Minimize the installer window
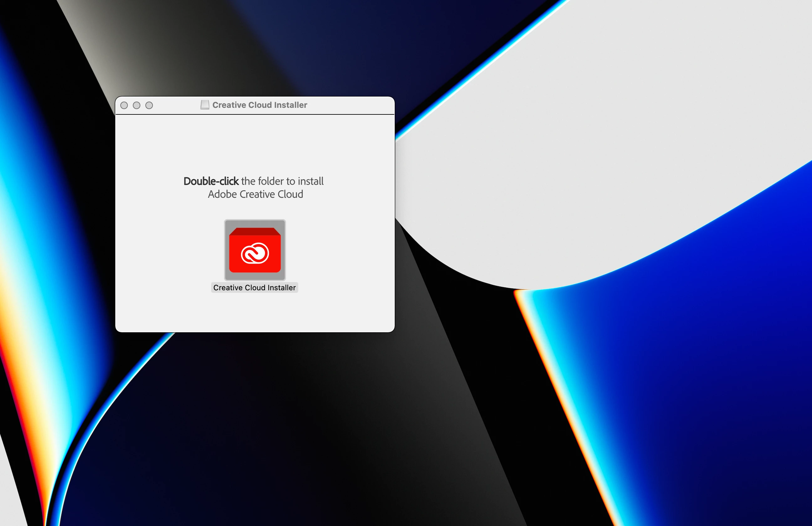Image resolution: width=812 pixels, height=526 pixels. 137,105
